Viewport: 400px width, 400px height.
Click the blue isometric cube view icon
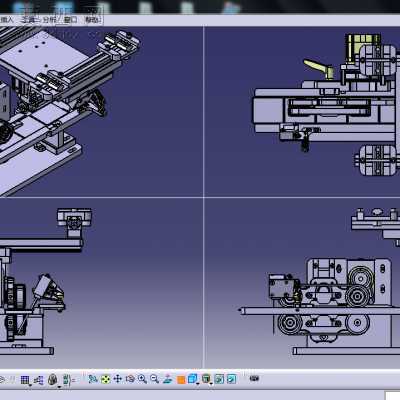[x=192, y=379]
